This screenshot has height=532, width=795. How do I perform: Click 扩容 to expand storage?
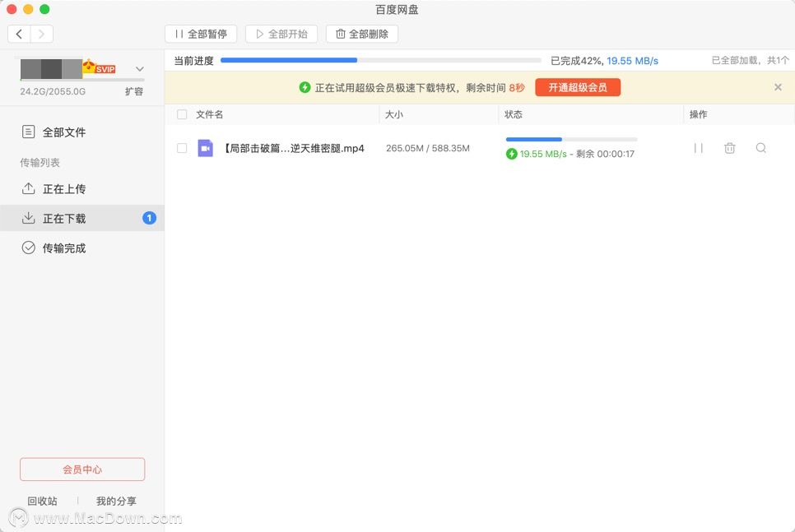click(134, 91)
